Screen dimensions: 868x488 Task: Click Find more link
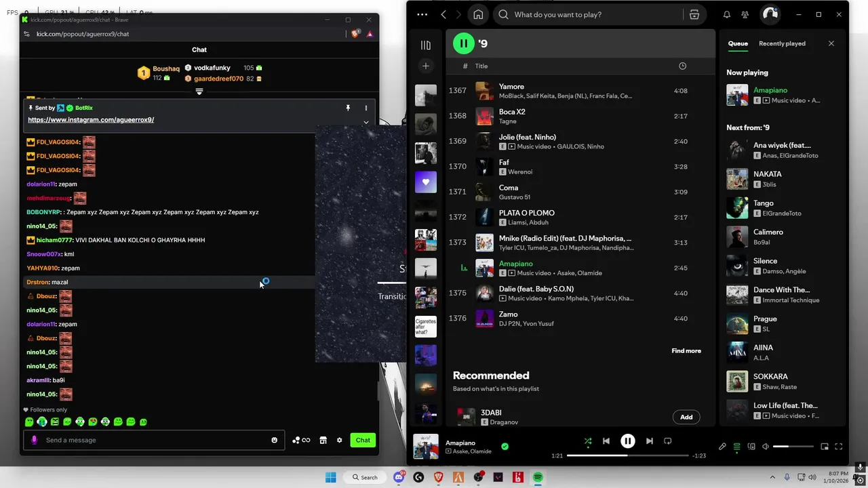[x=686, y=350]
